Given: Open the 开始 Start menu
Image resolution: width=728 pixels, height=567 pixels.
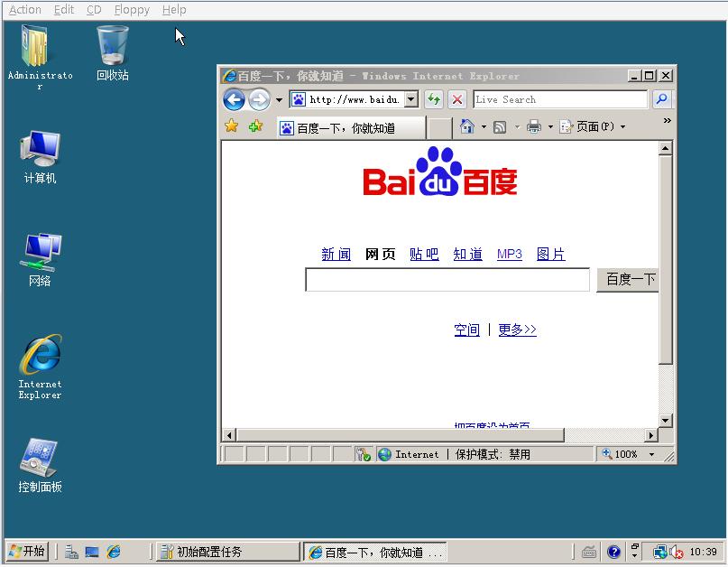Looking at the screenshot, I should 27,552.
